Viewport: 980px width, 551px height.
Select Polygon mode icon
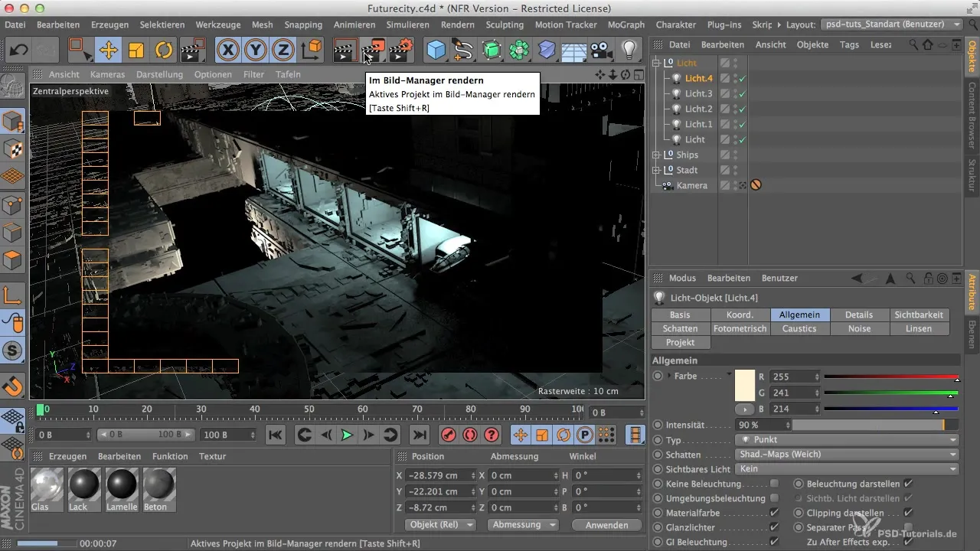[13, 260]
